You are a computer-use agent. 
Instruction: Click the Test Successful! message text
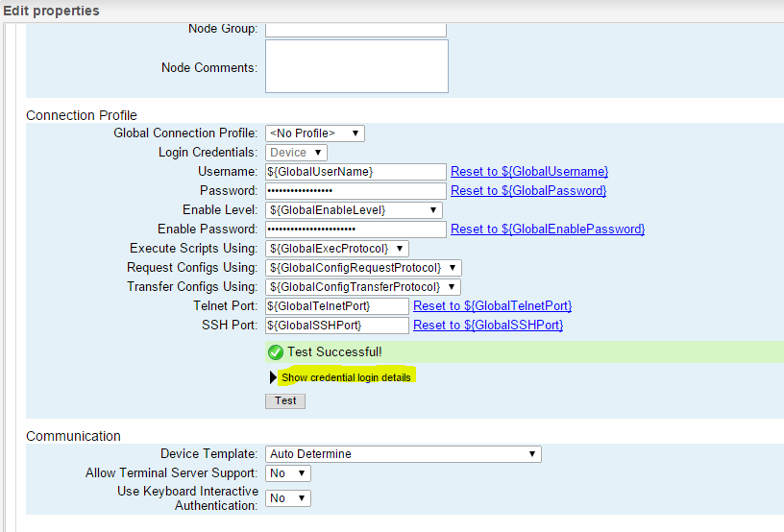click(x=334, y=352)
